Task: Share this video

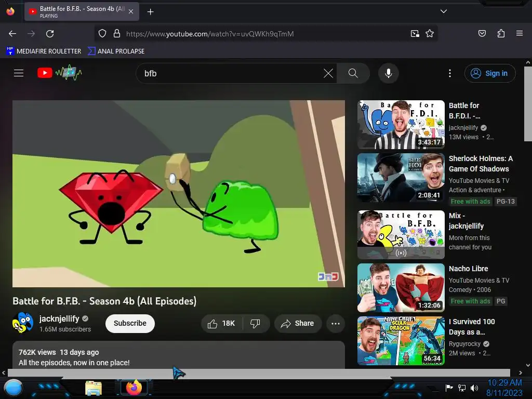Action: coord(298,323)
